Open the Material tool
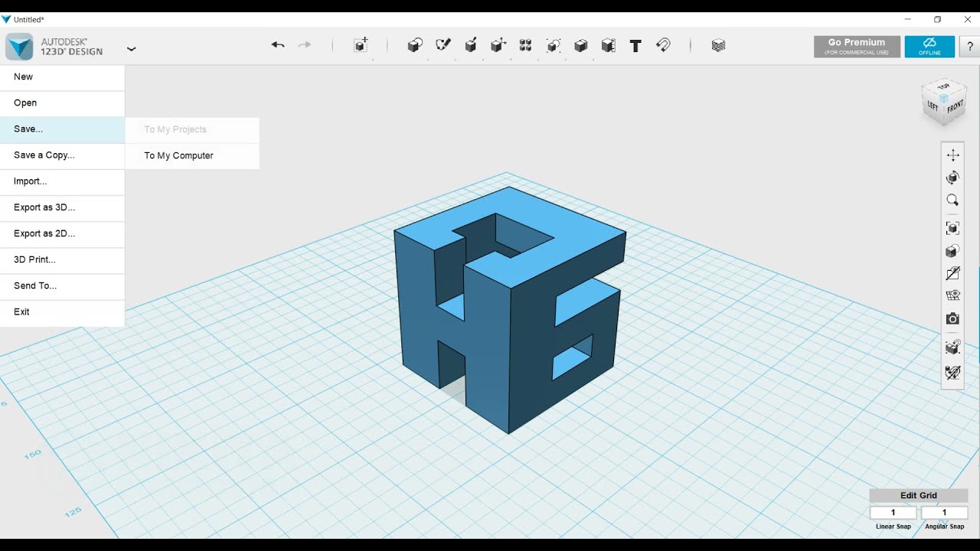This screenshot has width=980, height=551. (x=718, y=45)
